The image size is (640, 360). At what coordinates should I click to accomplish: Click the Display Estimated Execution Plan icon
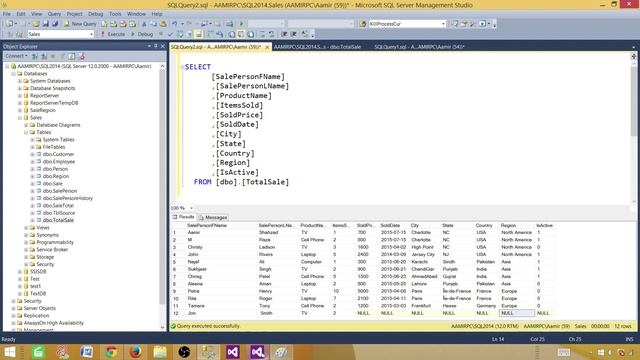(180, 34)
